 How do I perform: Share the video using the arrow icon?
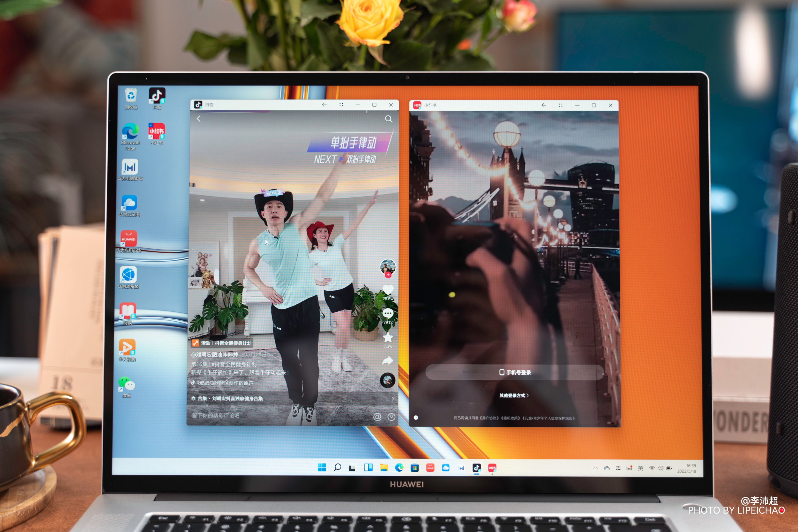point(388,361)
